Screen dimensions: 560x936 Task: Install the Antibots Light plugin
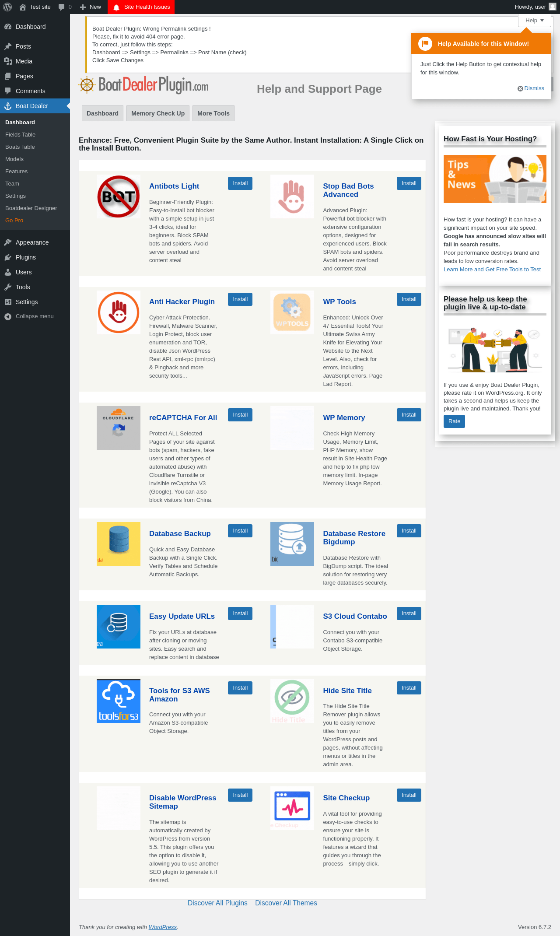coord(240,183)
